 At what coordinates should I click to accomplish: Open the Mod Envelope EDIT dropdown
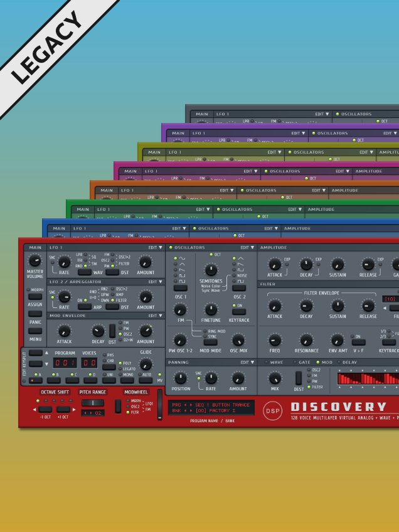coord(156,316)
